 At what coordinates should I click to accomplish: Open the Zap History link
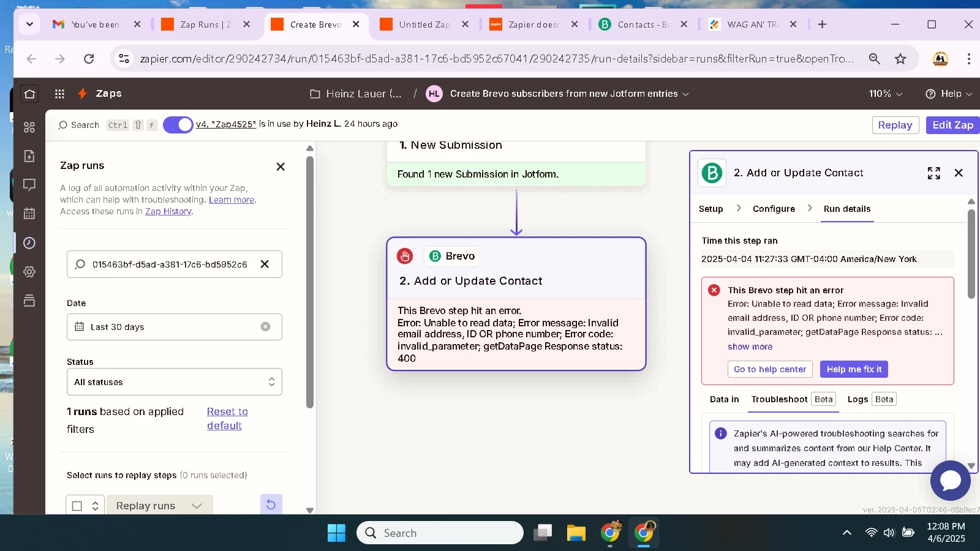click(x=168, y=211)
